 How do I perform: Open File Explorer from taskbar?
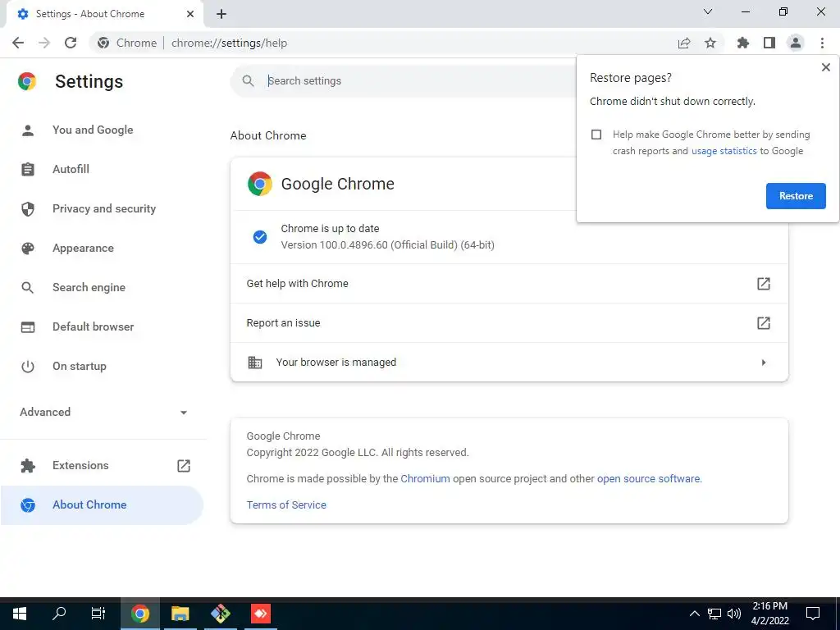[x=180, y=614]
